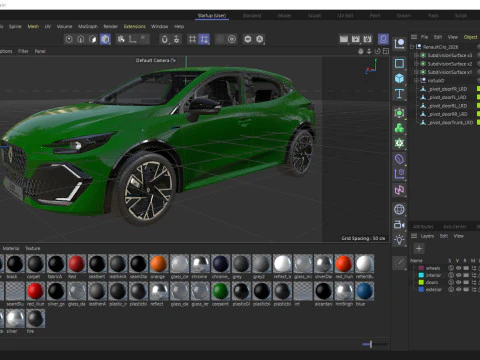The image size is (480, 360).
Task: Open the Field object icon
Action: coord(399,174)
